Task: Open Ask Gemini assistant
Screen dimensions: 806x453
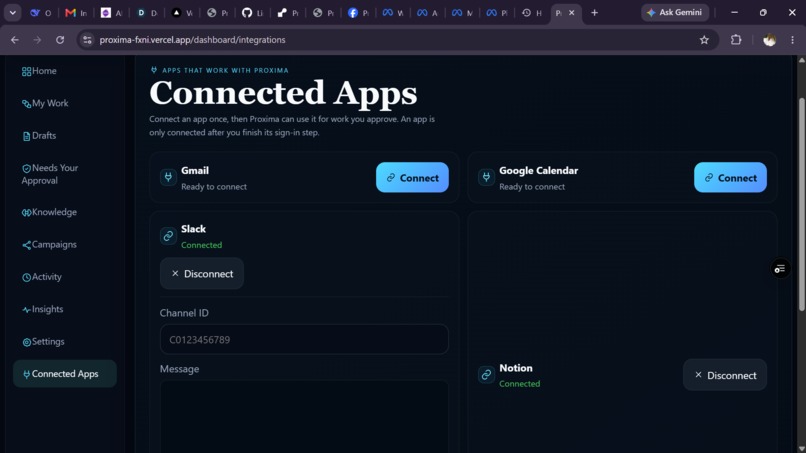Action: coord(675,12)
